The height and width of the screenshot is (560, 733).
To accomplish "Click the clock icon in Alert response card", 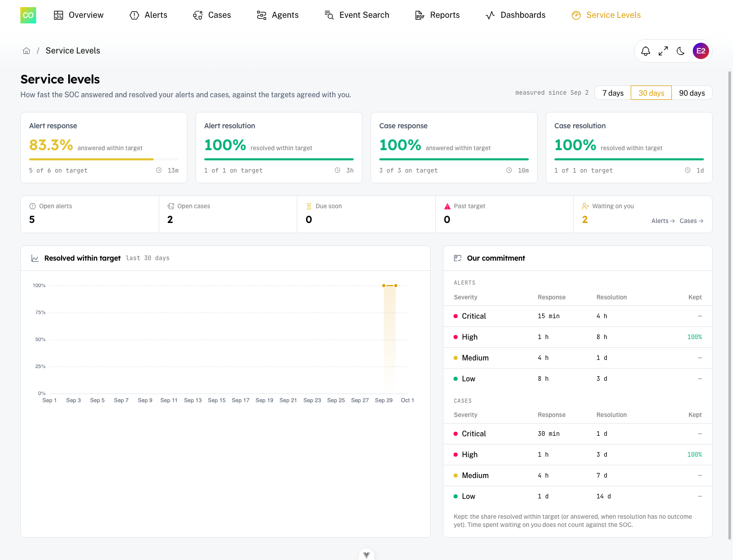I will [159, 171].
